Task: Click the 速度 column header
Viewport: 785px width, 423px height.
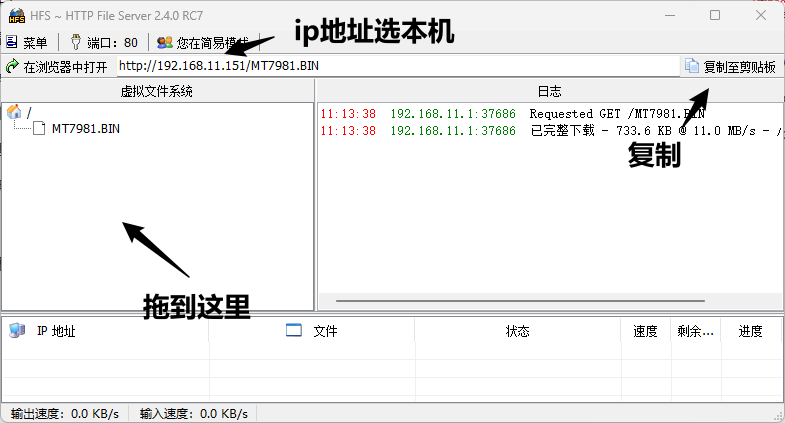Action: pos(645,331)
